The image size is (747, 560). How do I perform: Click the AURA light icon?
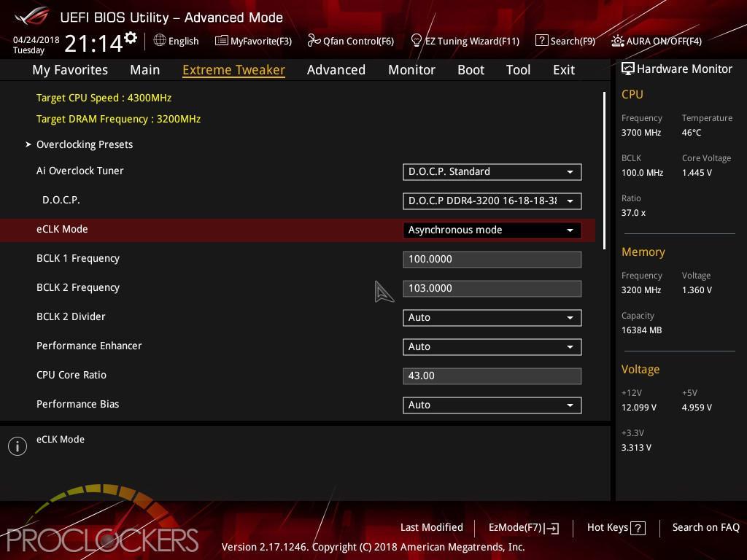617,41
